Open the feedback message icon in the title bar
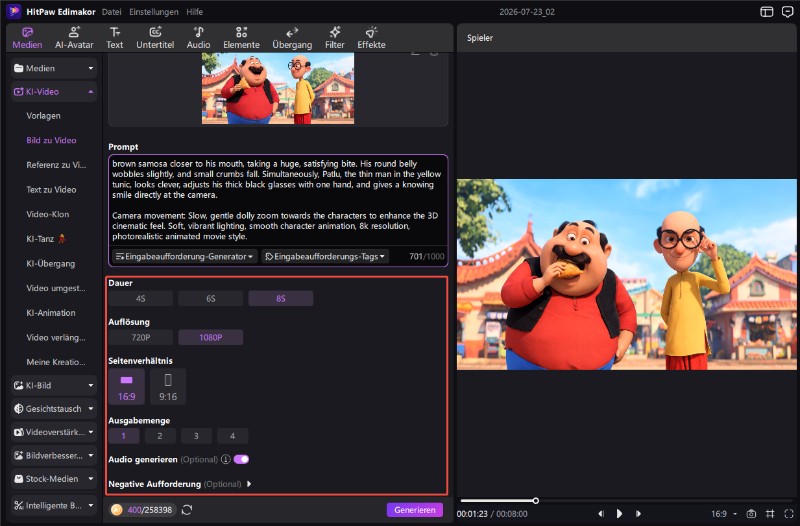 (787, 12)
